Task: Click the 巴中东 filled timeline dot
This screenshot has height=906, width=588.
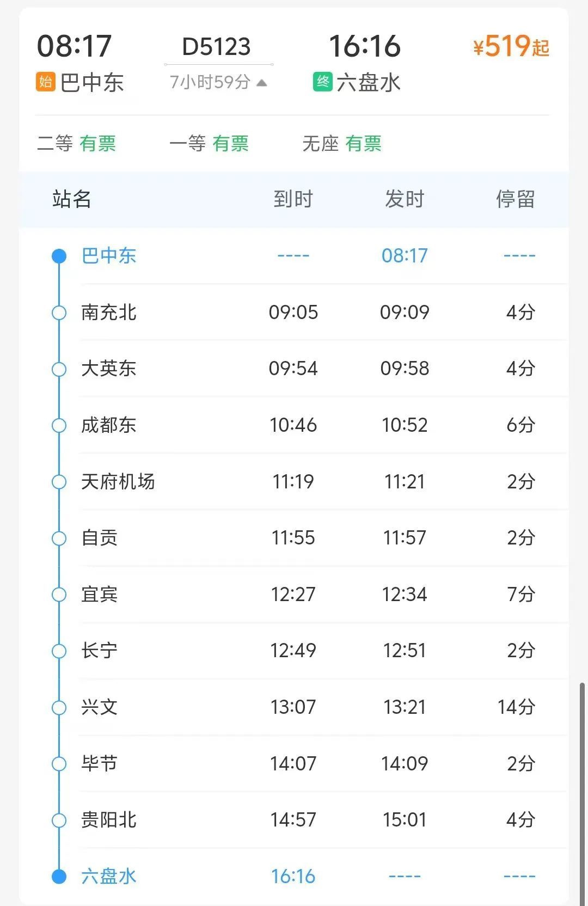Action: [59, 256]
